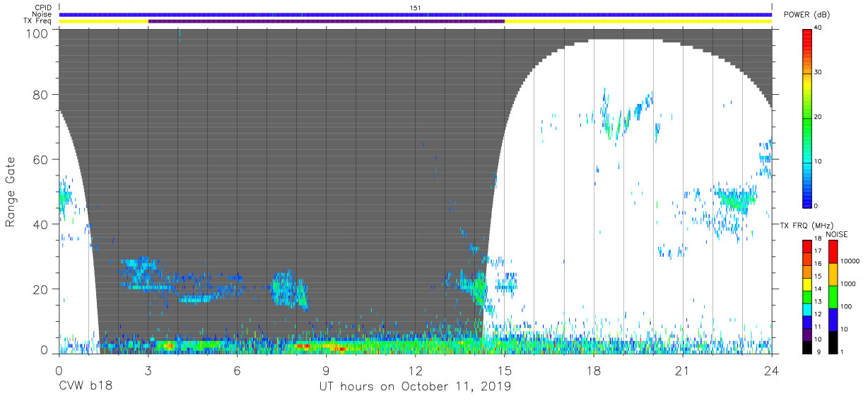Click the range gate tick label 100

[x=38, y=33]
